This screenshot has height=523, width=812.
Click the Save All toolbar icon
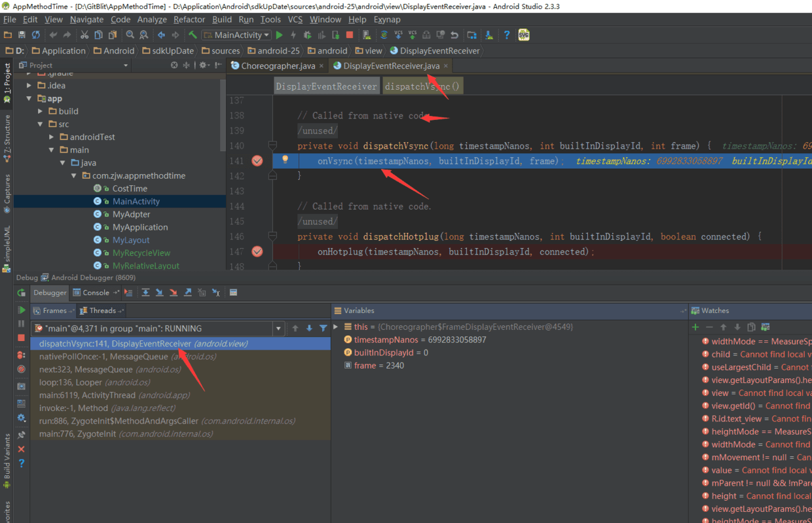(22, 35)
